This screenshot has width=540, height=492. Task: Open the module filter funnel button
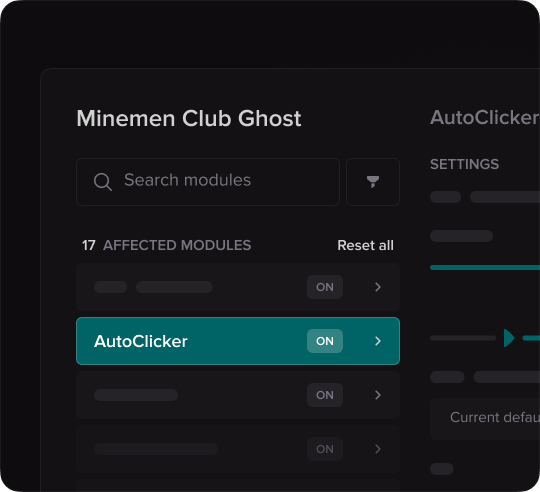coord(373,182)
